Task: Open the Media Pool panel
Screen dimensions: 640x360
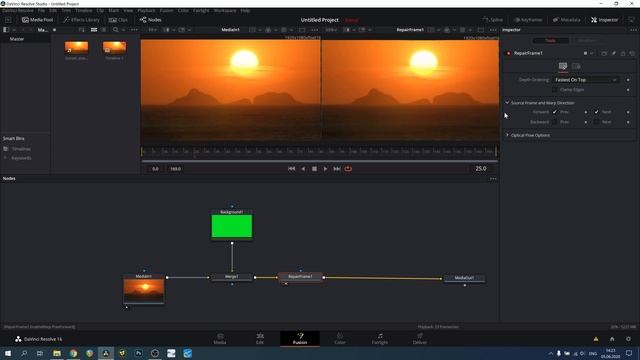Action: tap(37, 20)
